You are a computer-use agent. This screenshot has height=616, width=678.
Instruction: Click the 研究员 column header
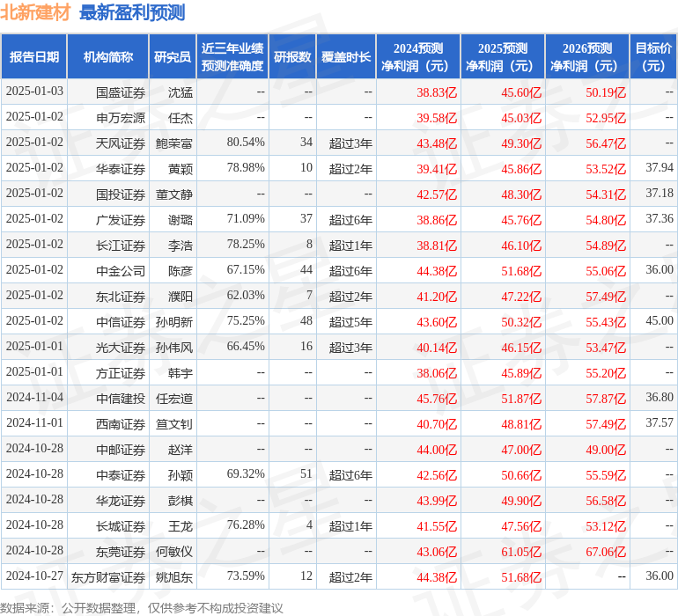173,57
